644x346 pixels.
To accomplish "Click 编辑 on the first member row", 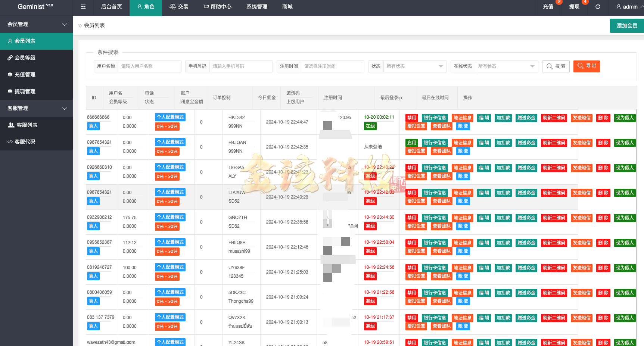I will 483,118.
